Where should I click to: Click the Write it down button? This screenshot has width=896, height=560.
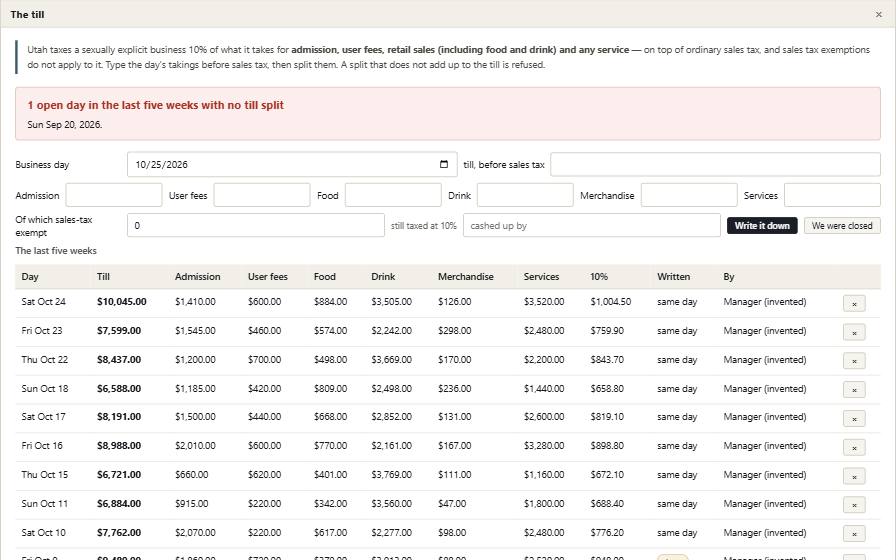click(762, 226)
